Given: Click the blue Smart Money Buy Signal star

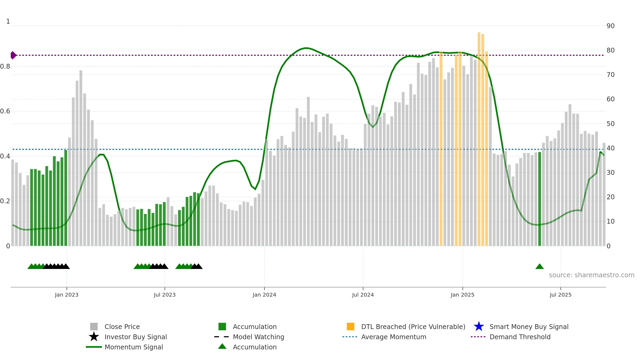Looking at the screenshot, I should click(x=479, y=327).
